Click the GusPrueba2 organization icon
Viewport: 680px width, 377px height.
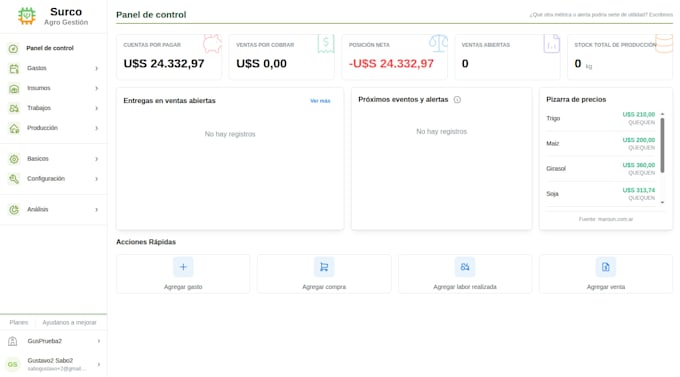coord(13,341)
